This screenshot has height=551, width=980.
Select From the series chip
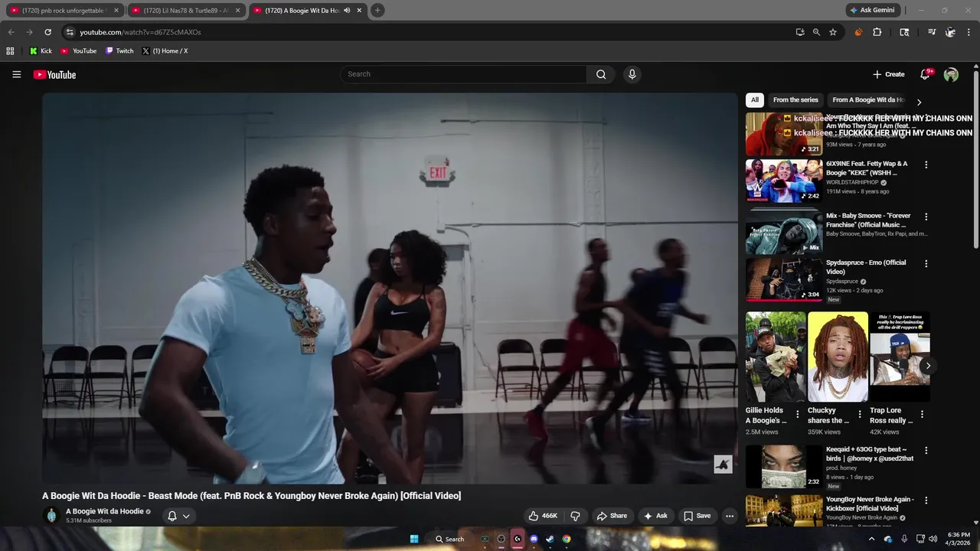pos(795,99)
